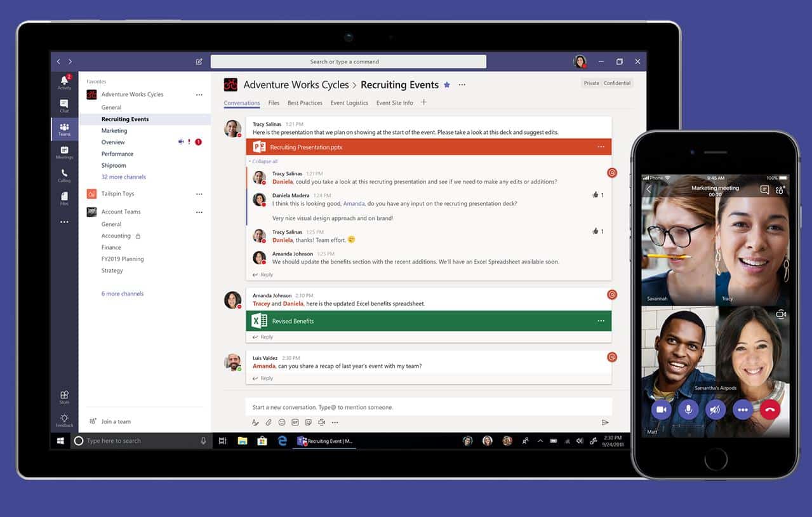Open more options for Adventure Works Cycles team
The height and width of the screenshot is (517, 812).
(x=199, y=95)
